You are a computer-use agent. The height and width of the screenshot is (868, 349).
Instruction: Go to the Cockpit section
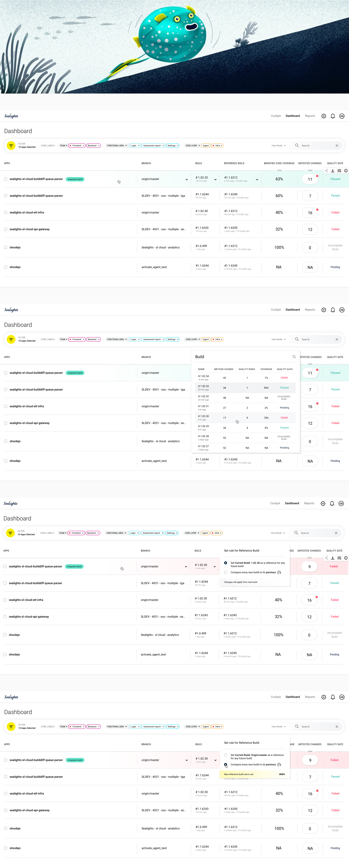click(276, 116)
